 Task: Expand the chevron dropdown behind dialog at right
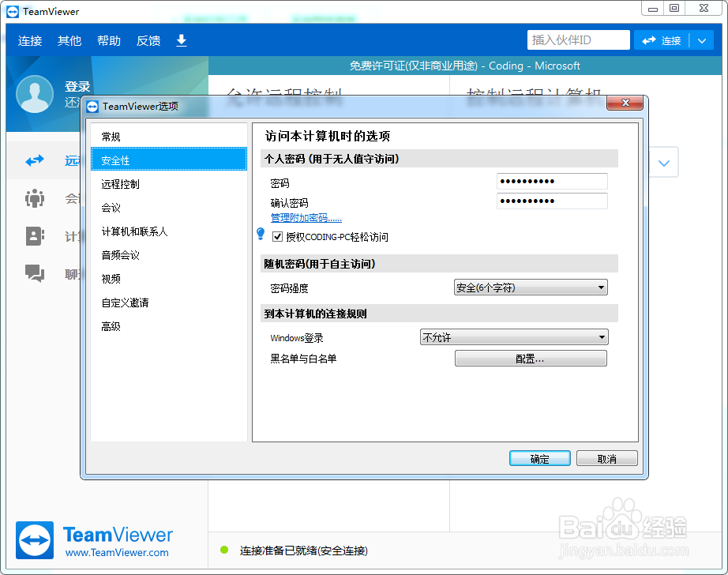[x=664, y=163]
